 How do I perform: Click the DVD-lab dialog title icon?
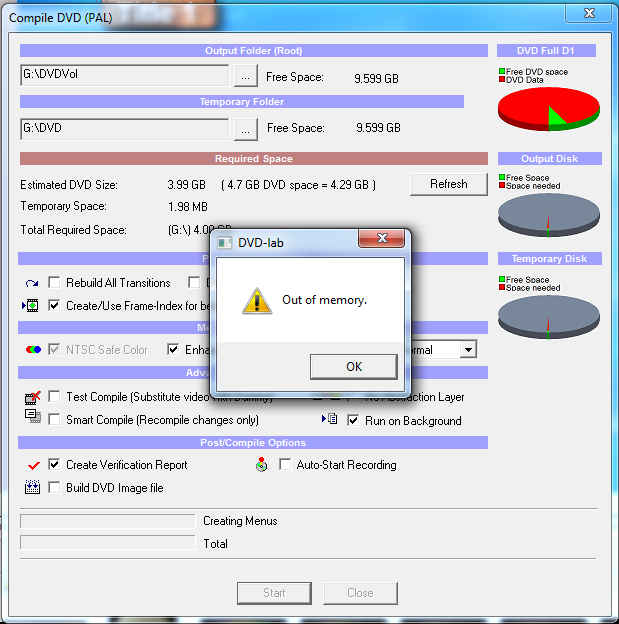tap(225, 242)
